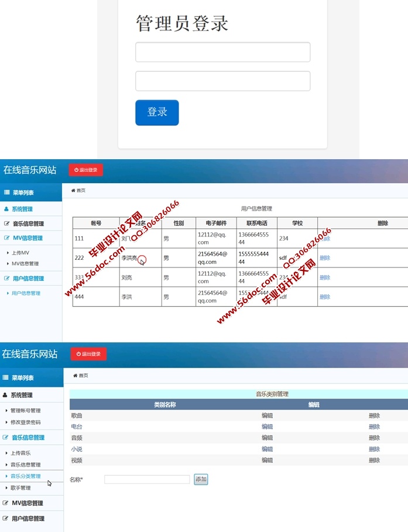Edit the 音频 category
Image resolution: width=408 pixels, height=532 pixels.
267,438
